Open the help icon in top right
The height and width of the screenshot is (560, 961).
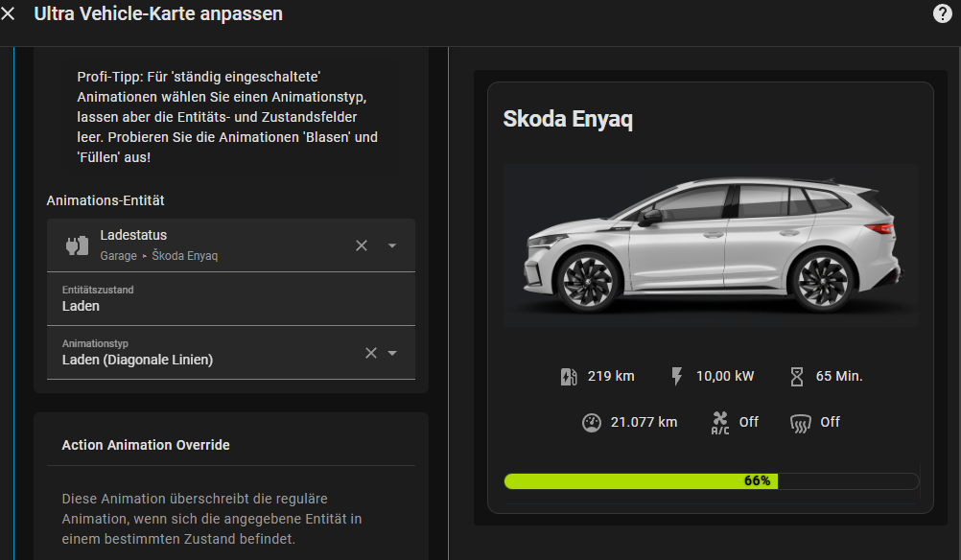942,14
